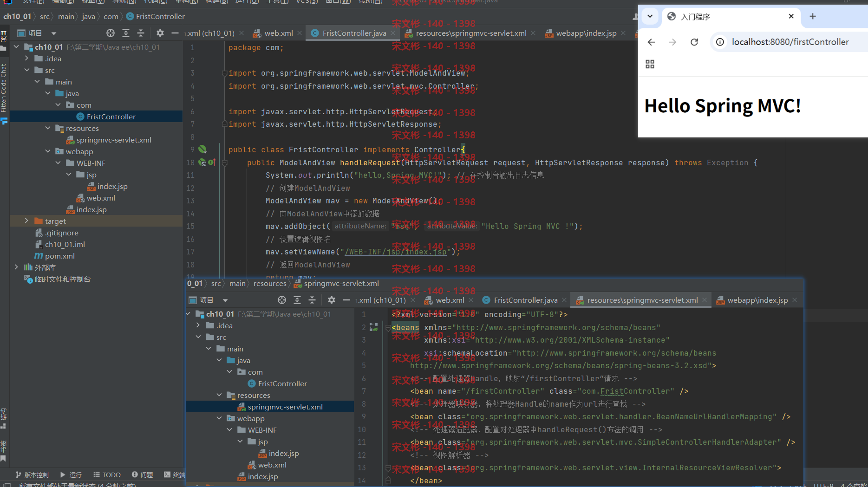Open gear settings in overlay project panel toolbar

[331, 300]
